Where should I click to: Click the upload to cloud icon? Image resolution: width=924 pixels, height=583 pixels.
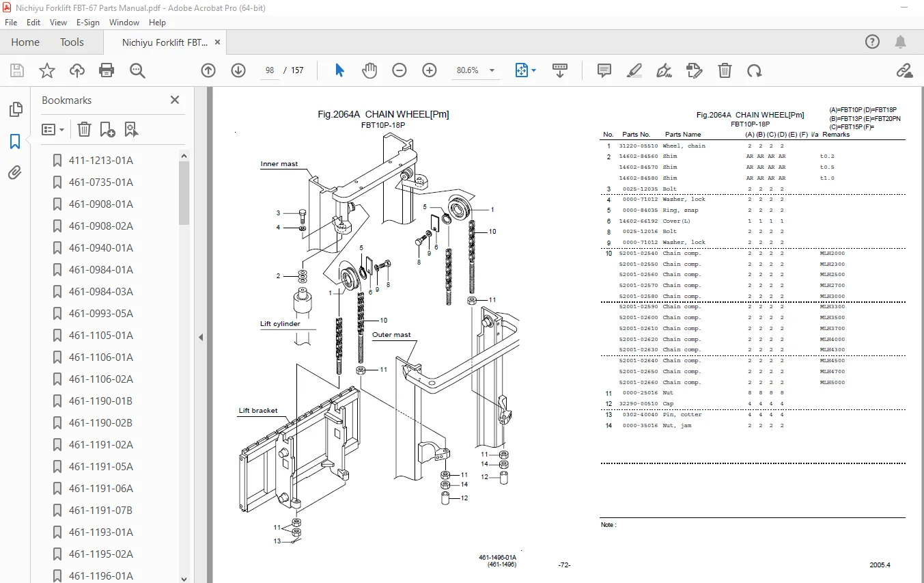(77, 70)
